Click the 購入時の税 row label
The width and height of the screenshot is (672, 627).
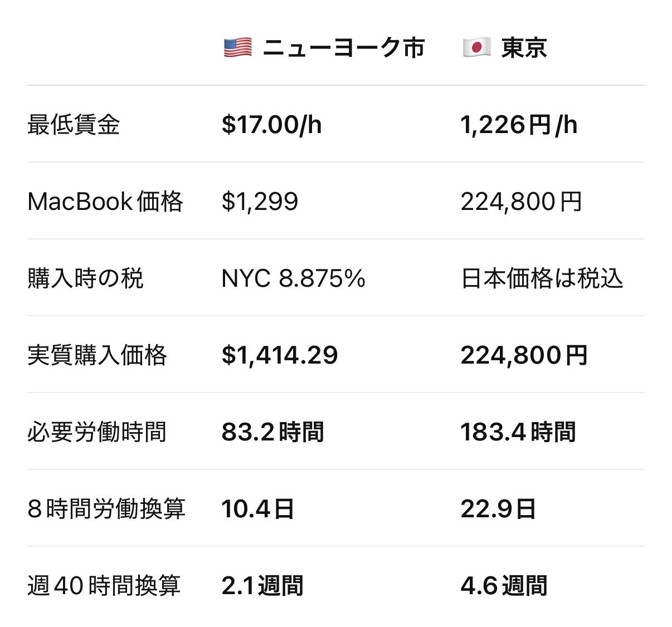[x=85, y=278]
